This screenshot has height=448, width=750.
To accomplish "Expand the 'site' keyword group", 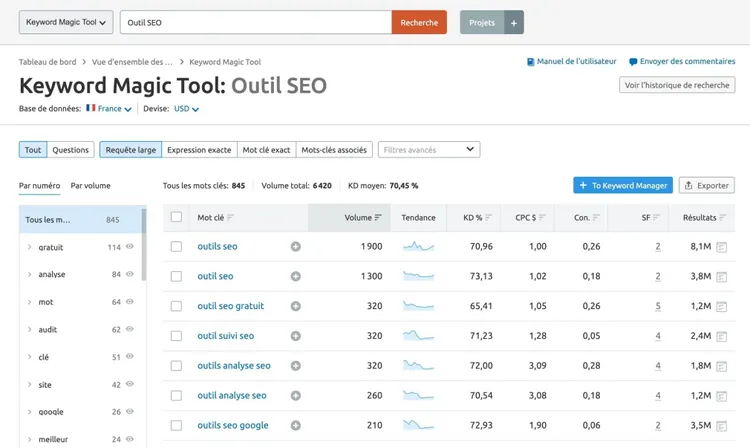I will [x=30, y=385].
